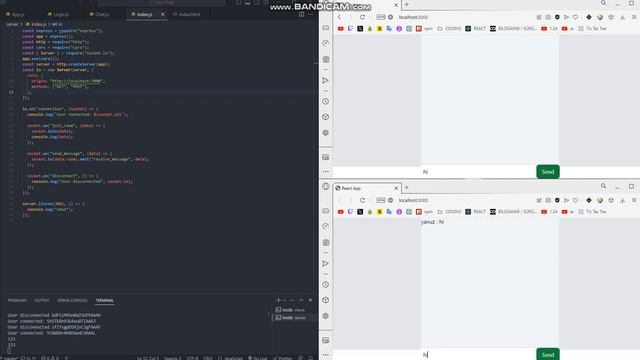The image size is (640, 360).
Task: Click the top browser chat message input
Action: [479, 172]
